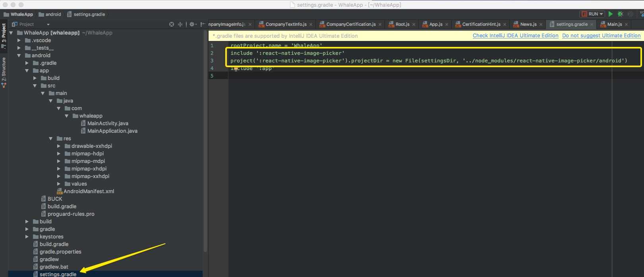Select settings.gradle in project tree

[54, 274]
